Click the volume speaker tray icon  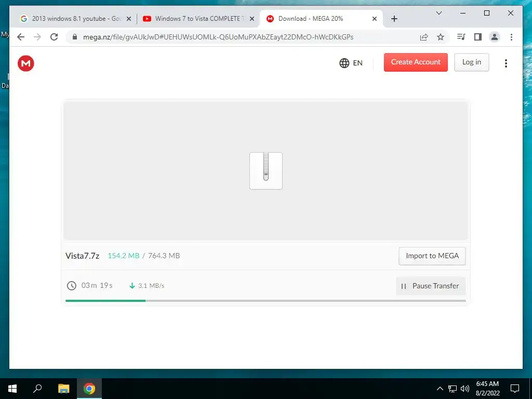[x=465, y=389]
